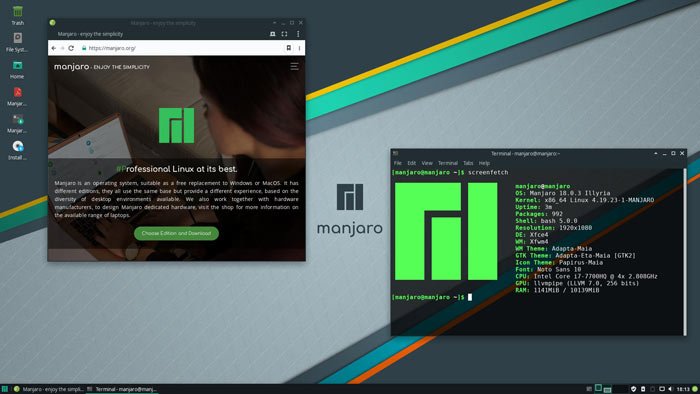This screenshot has height=394, width=700.
Task: Click the clock in the taskbar
Action: pyautogui.click(x=683, y=389)
